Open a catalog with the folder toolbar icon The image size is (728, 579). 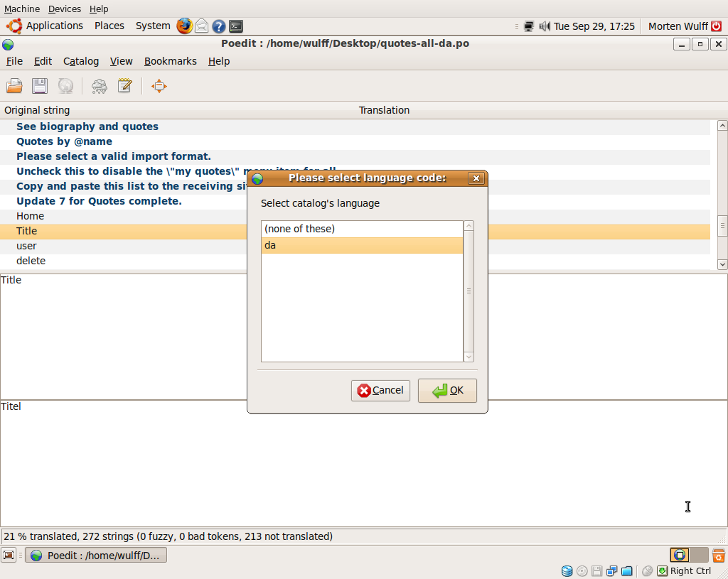(x=14, y=86)
